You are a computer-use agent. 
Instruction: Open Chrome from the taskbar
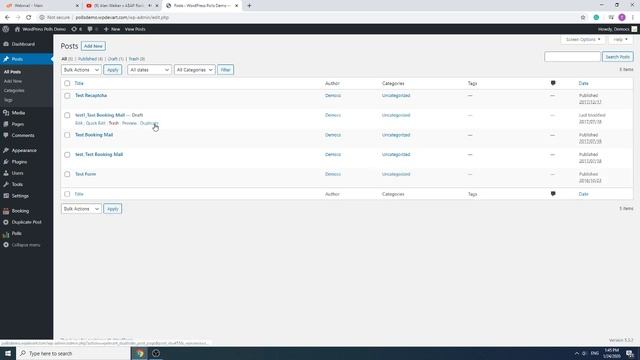(140, 353)
